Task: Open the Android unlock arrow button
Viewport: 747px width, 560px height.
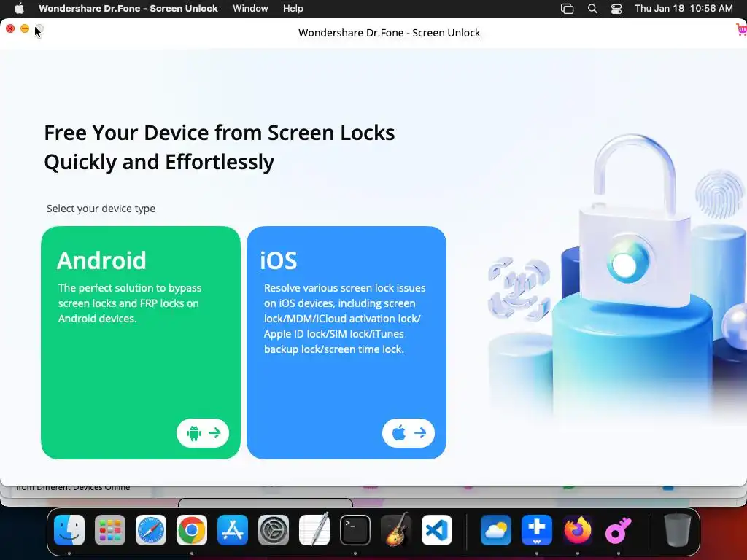Action: [203, 433]
